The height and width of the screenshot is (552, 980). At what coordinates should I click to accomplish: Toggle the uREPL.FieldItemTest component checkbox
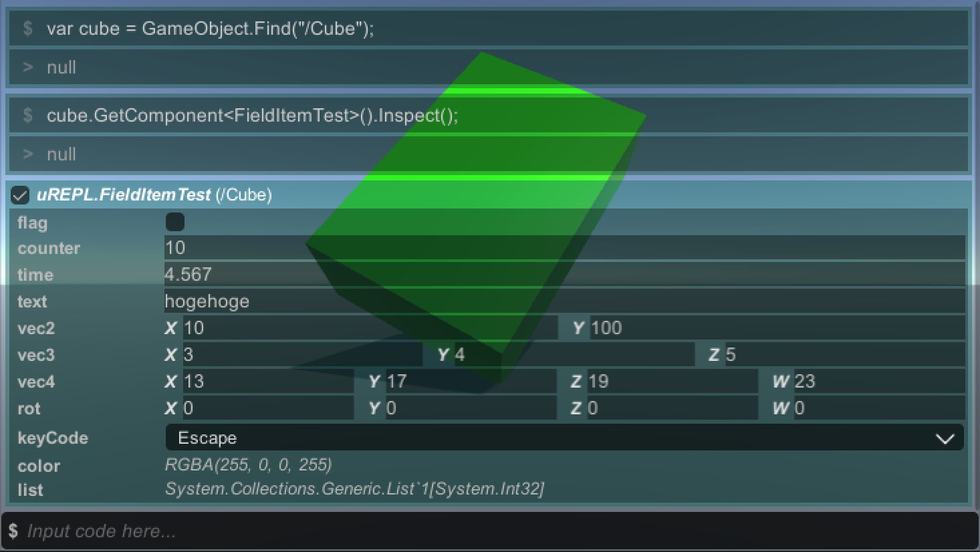point(20,195)
